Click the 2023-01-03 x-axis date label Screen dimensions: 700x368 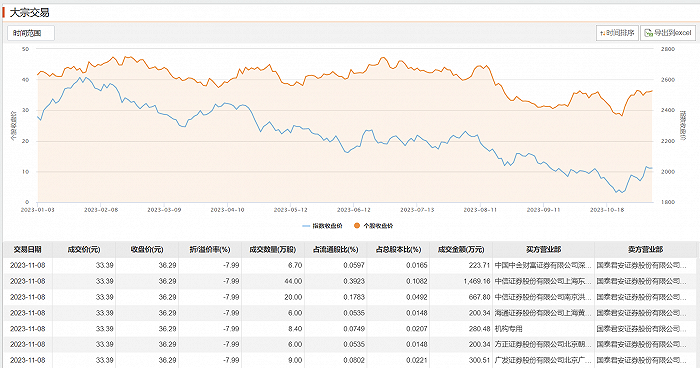pyautogui.click(x=38, y=210)
